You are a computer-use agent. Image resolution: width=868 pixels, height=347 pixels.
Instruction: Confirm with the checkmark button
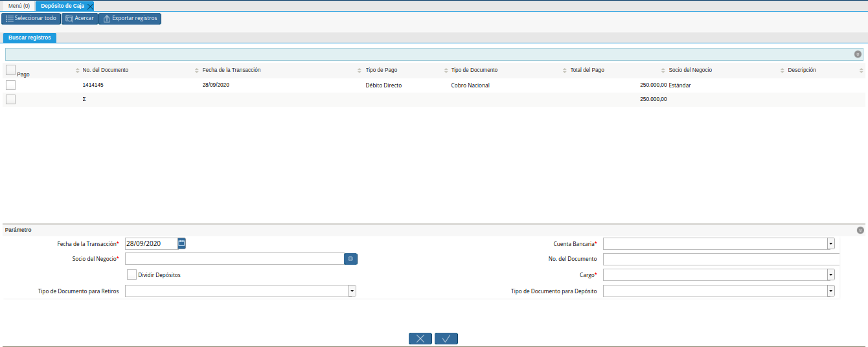(x=446, y=338)
